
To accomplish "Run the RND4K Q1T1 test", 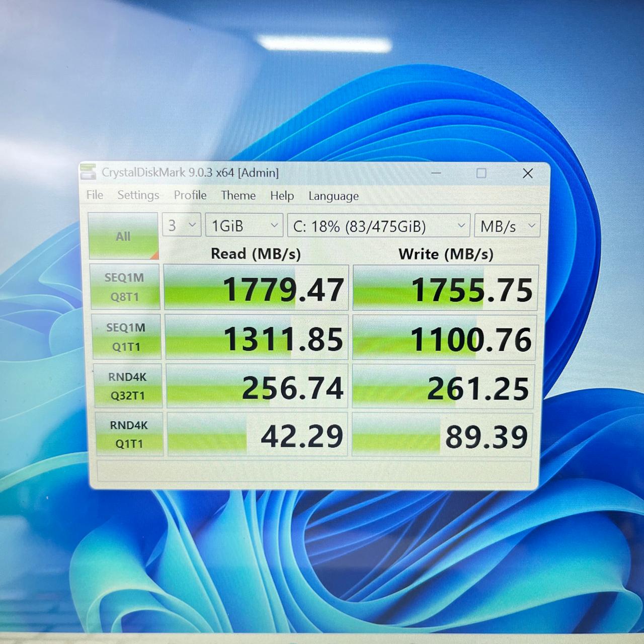I will [129, 434].
